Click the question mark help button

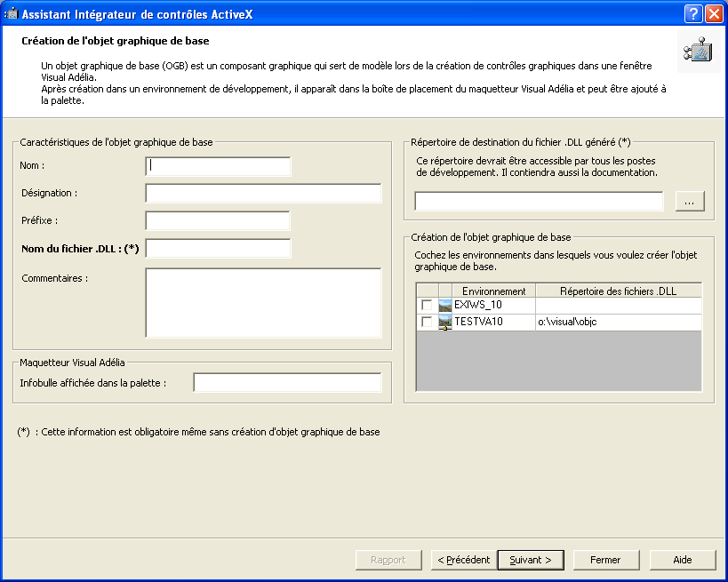pyautogui.click(x=693, y=13)
